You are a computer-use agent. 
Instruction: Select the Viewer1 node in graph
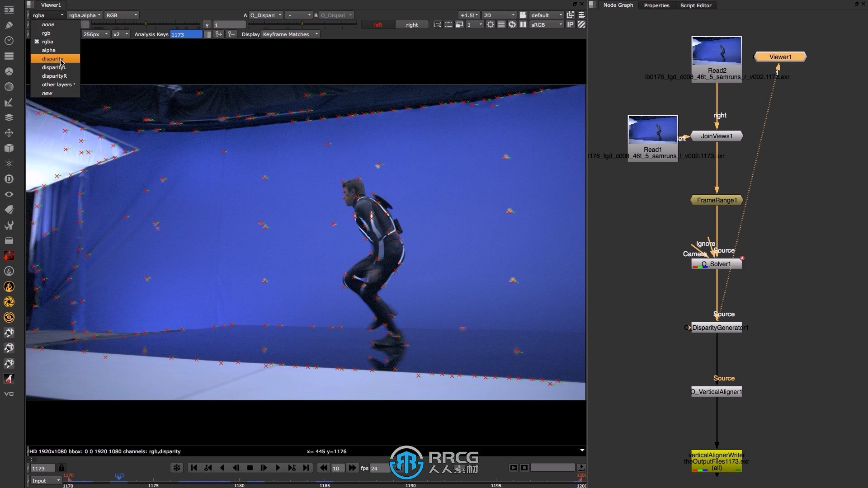click(780, 56)
